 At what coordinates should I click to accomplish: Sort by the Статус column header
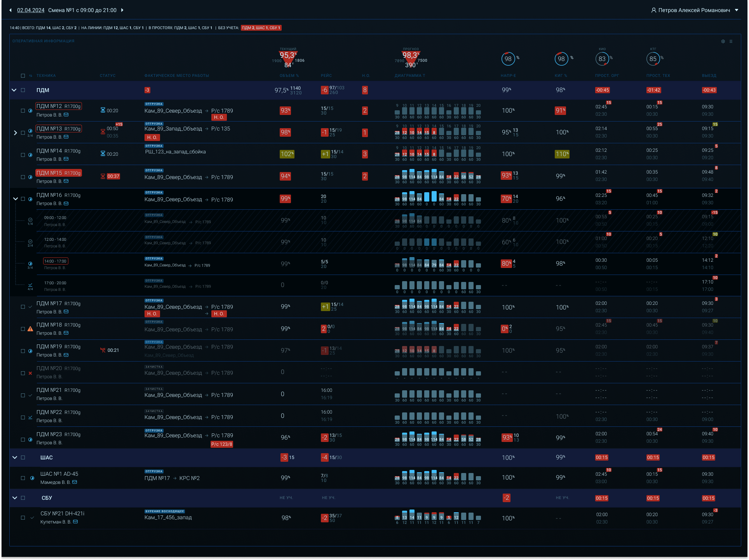pyautogui.click(x=108, y=76)
